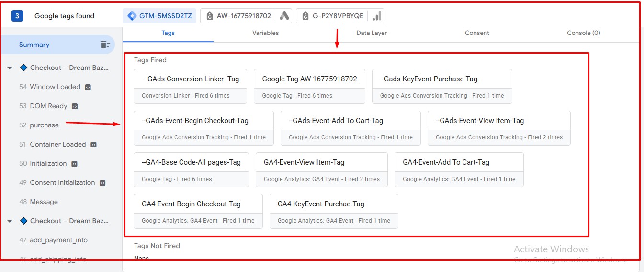Open the Console (0) tab

pyautogui.click(x=583, y=33)
